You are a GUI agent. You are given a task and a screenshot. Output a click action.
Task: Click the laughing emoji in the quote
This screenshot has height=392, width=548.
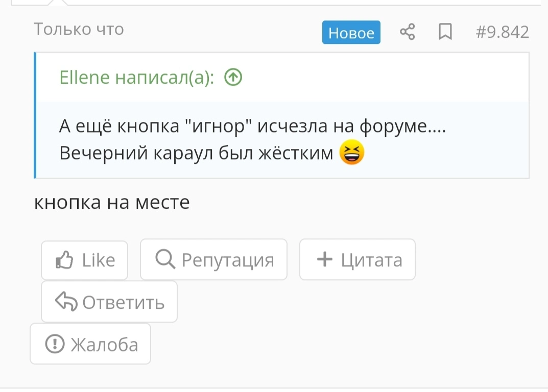[352, 152]
